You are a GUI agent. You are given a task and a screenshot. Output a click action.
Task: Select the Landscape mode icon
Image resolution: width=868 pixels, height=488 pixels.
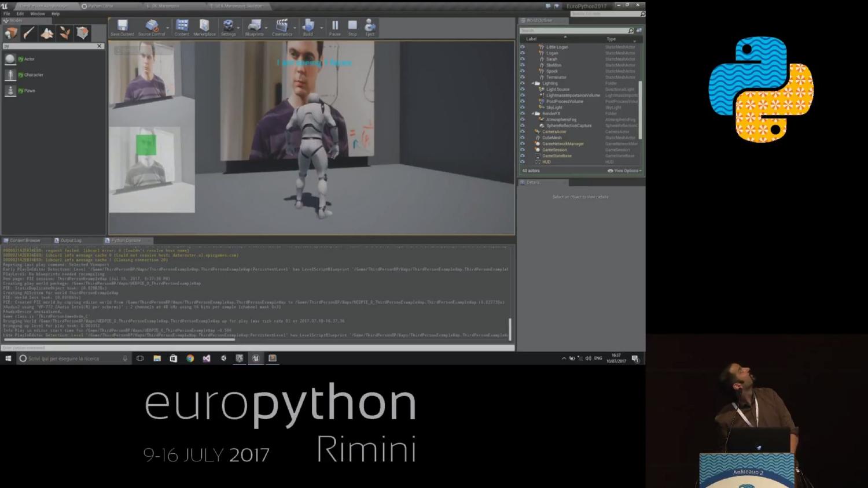point(47,33)
